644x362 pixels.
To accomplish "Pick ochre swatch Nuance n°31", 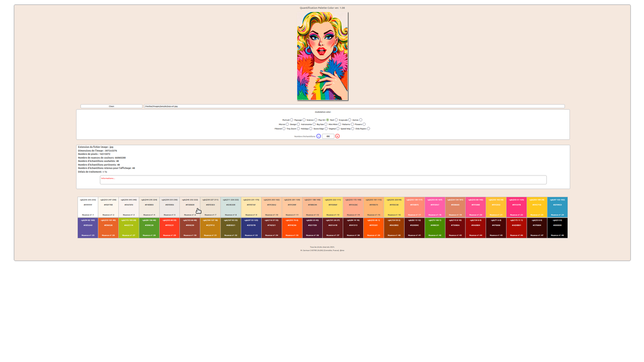I will [x=210, y=228].
